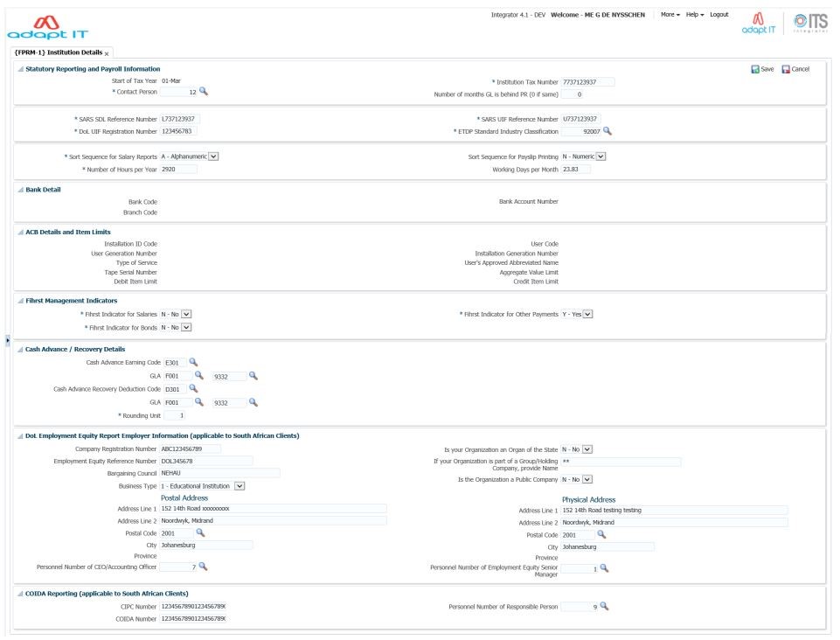Screen dimensions: 840x640
Task: Close the {FPRM-1} Institution Details tab
Action: [x=107, y=54]
